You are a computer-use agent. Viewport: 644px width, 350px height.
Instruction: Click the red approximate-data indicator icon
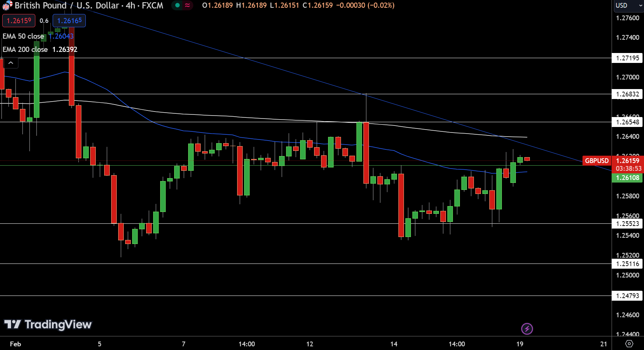click(x=188, y=6)
